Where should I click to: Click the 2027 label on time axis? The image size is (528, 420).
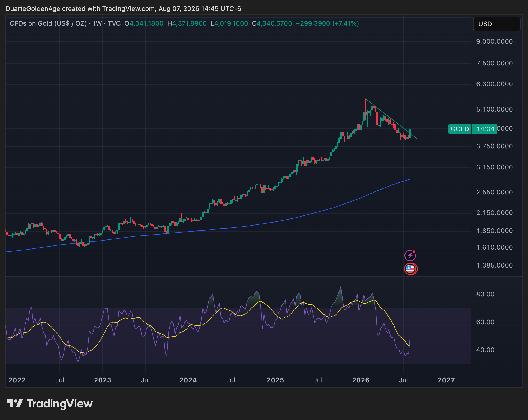(446, 380)
